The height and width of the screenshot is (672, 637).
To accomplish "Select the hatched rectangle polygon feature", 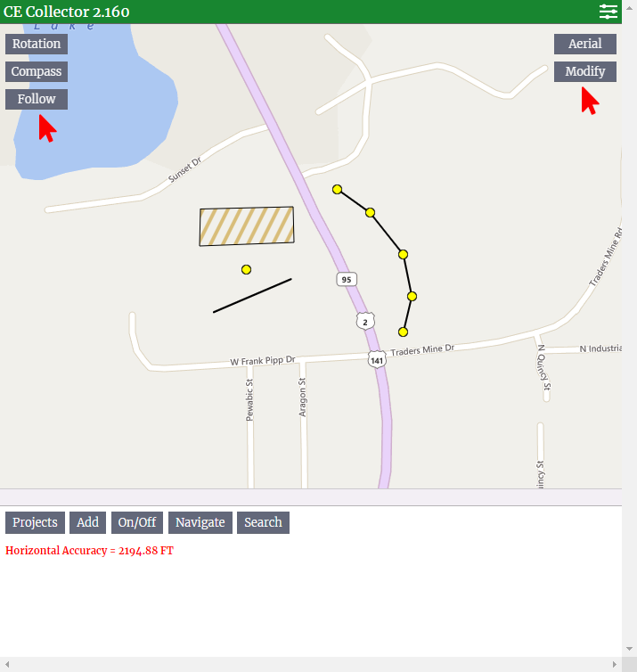I will coord(247,226).
